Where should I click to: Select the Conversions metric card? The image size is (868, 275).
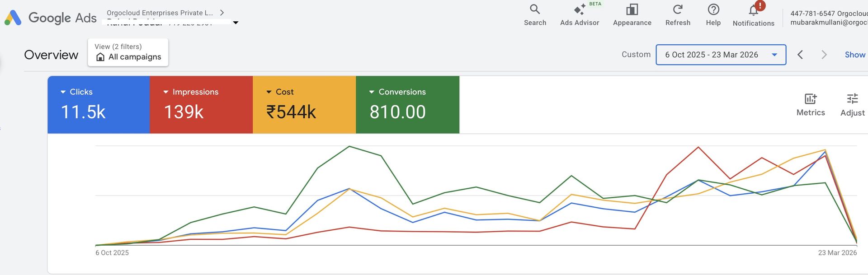pos(407,105)
